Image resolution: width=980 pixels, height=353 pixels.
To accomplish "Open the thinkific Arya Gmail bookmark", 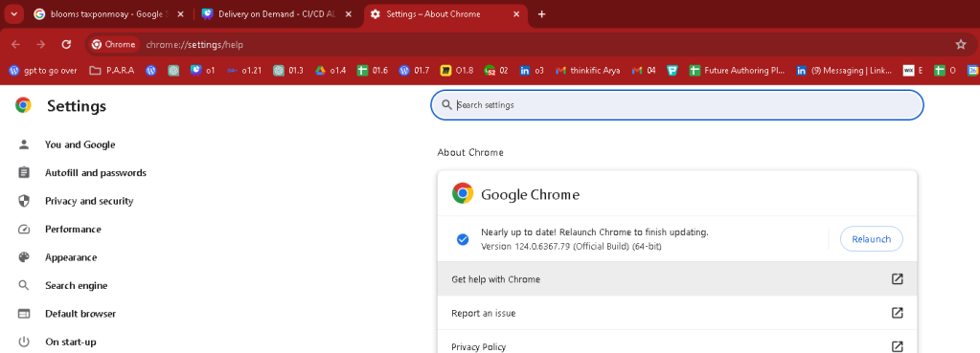I will (x=588, y=71).
